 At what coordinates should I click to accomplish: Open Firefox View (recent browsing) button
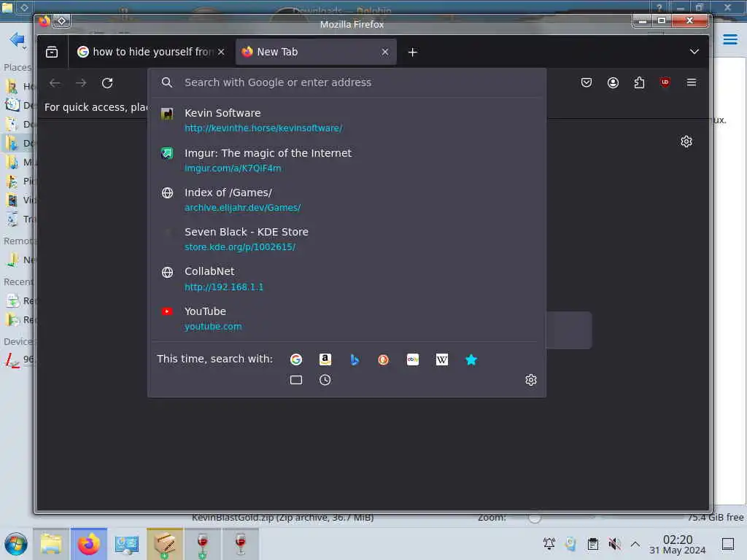(52, 52)
